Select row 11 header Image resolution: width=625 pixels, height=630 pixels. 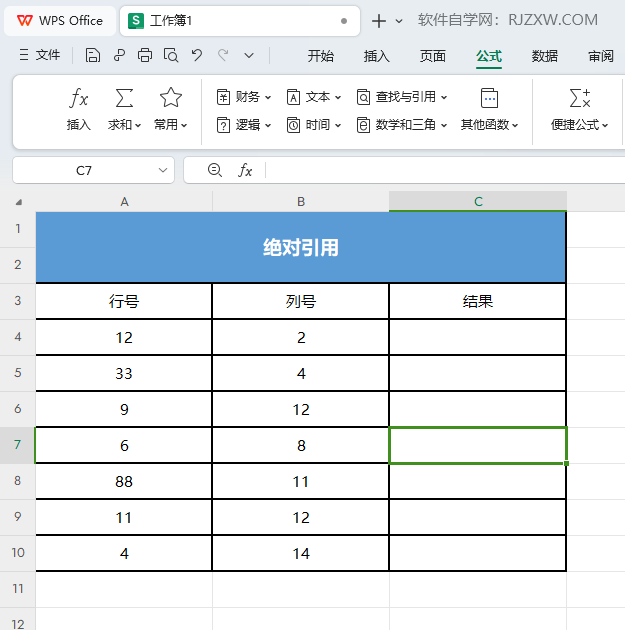pos(18,589)
